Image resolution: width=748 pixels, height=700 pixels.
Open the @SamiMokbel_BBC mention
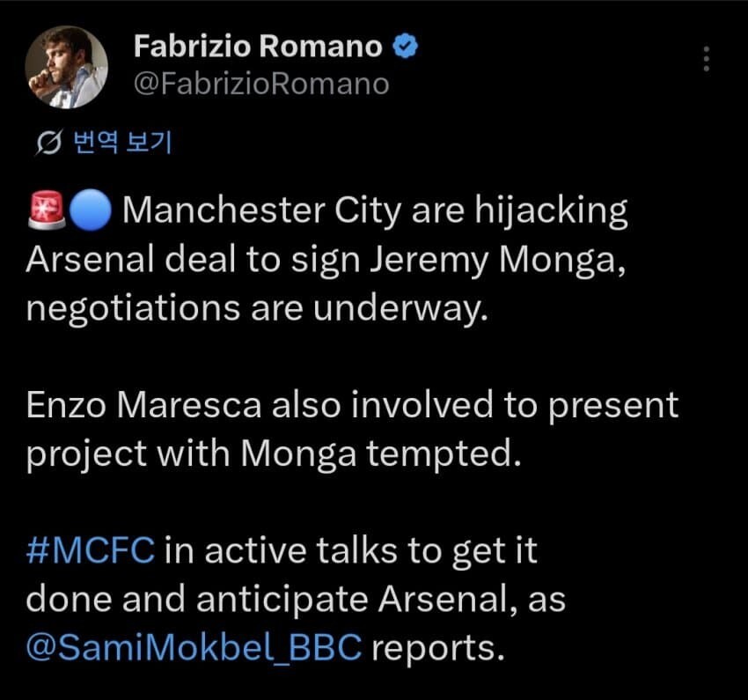coord(194,647)
